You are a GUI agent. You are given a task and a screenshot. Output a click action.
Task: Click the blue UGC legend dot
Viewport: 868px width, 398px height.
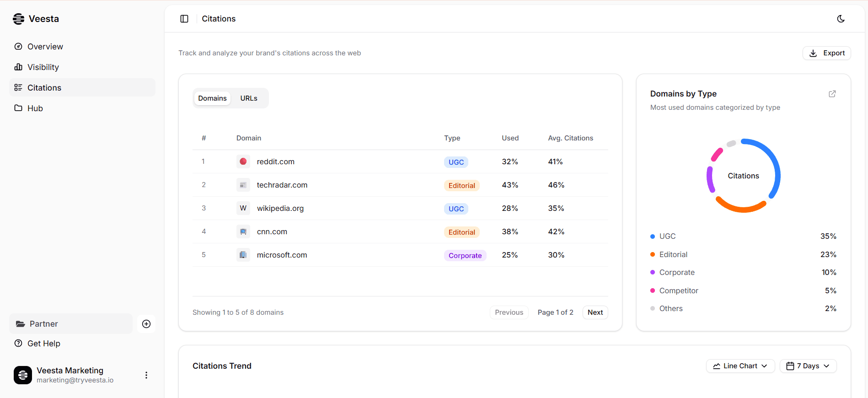click(653, 237)
